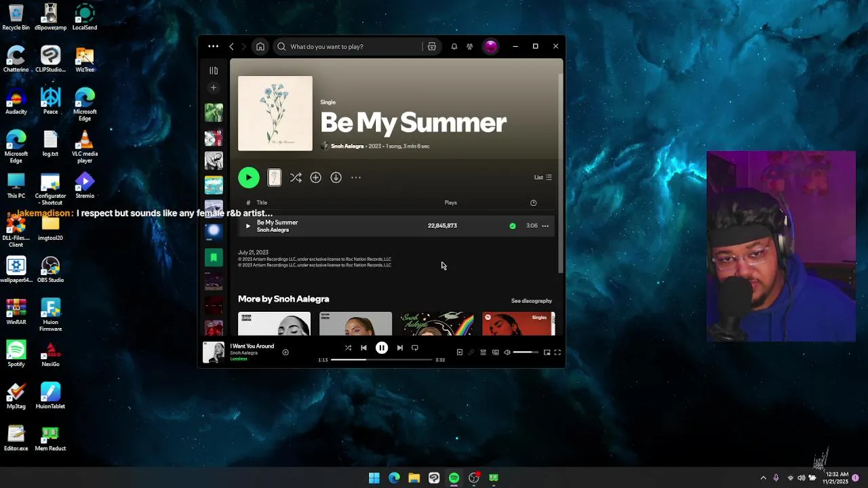
Task: Open Connect to a device
Action: point(495,352)
